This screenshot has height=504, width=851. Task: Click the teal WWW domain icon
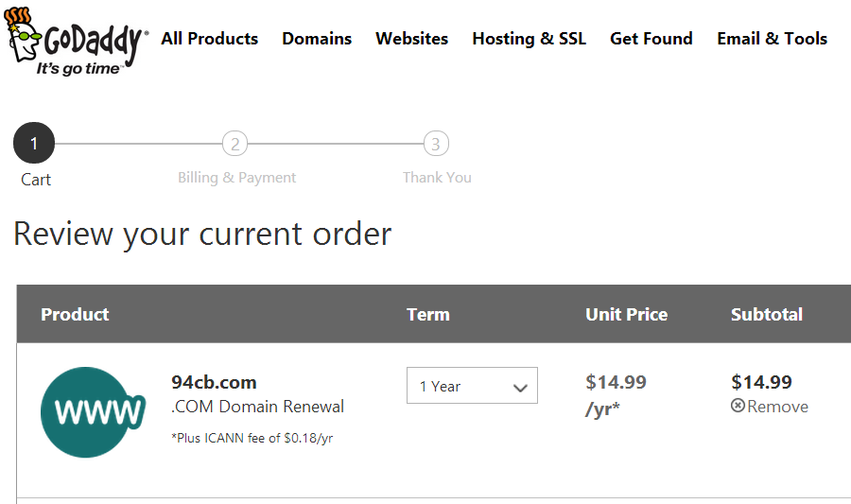pos(93,412)
